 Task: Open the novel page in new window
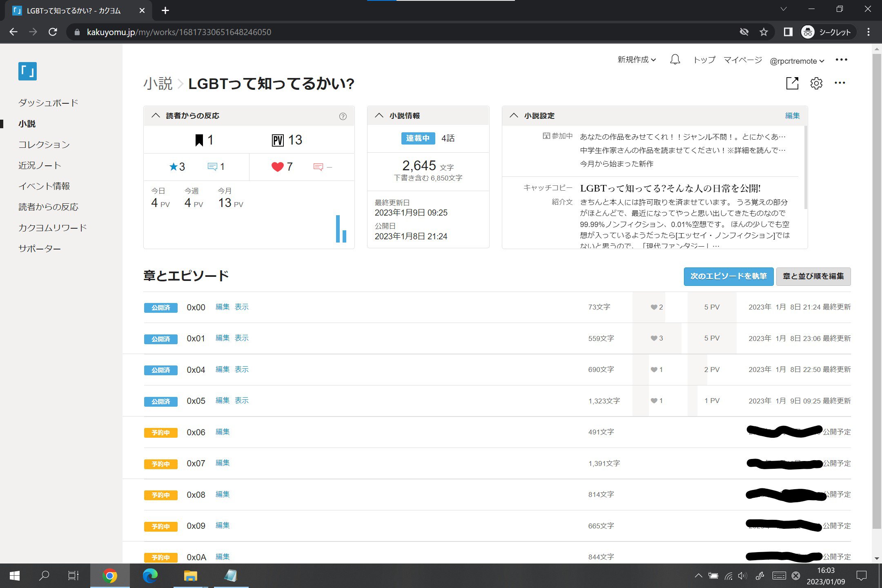(x=792, y=83)
